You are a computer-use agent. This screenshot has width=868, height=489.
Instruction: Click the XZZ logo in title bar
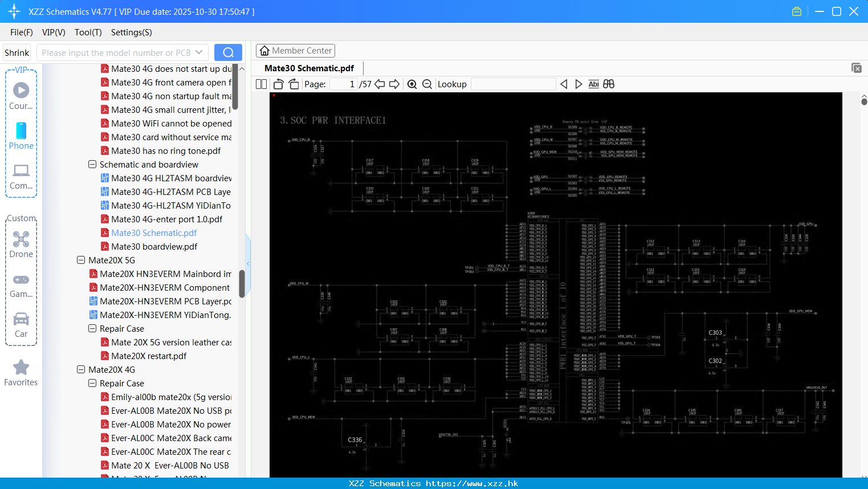tap(14, 11)
